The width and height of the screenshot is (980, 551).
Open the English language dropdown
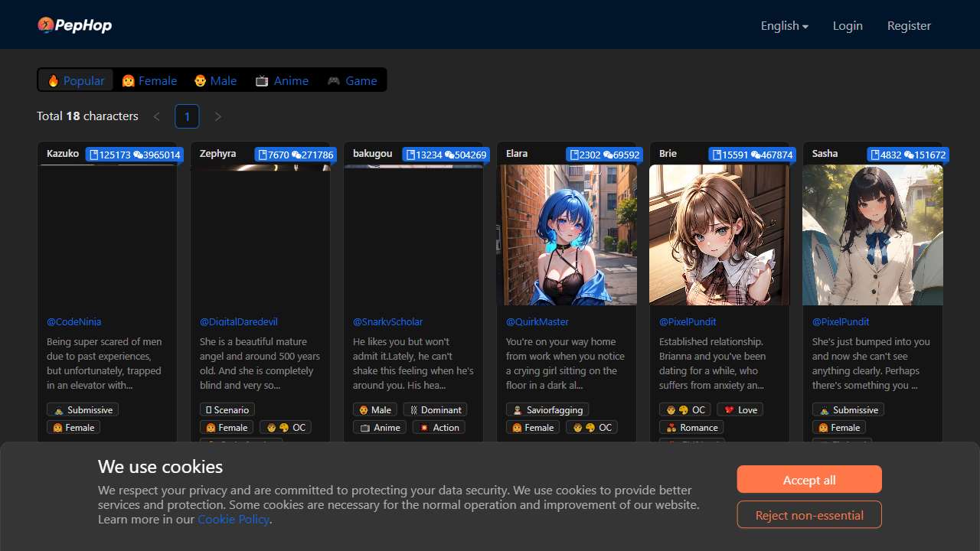pyautogui.click(x=784, y=25)
